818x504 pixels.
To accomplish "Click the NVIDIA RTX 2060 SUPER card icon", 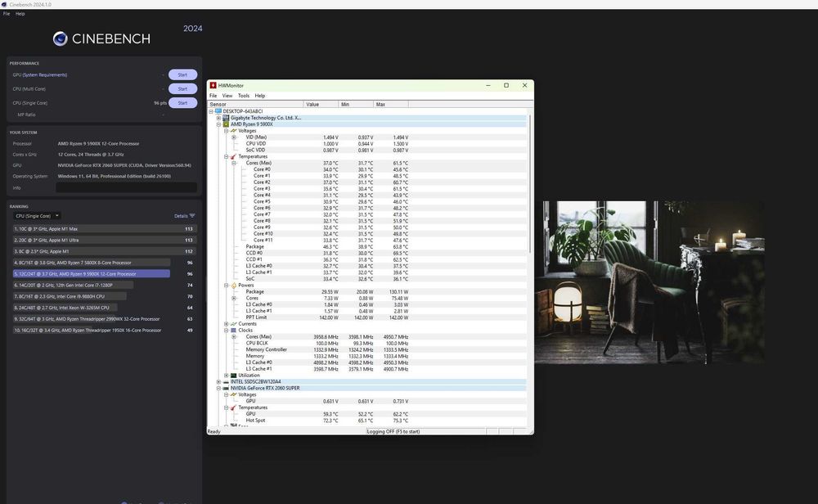I will (226, 388).
